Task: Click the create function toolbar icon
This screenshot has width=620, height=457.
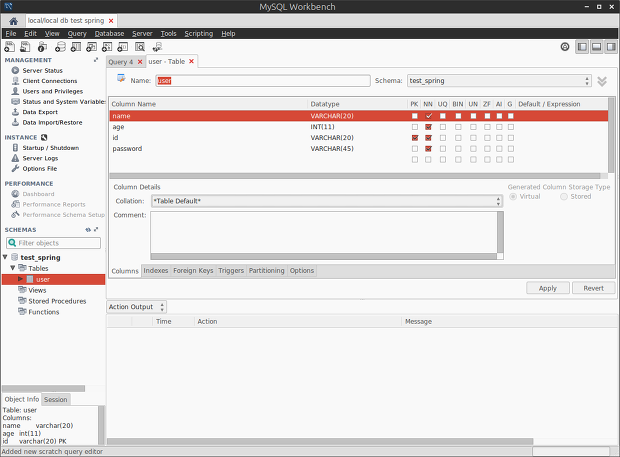Action: point(123,47)
